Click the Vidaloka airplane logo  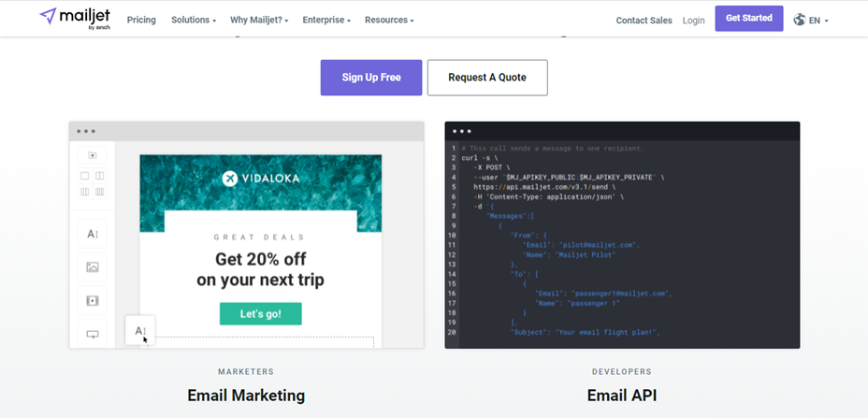230,179
